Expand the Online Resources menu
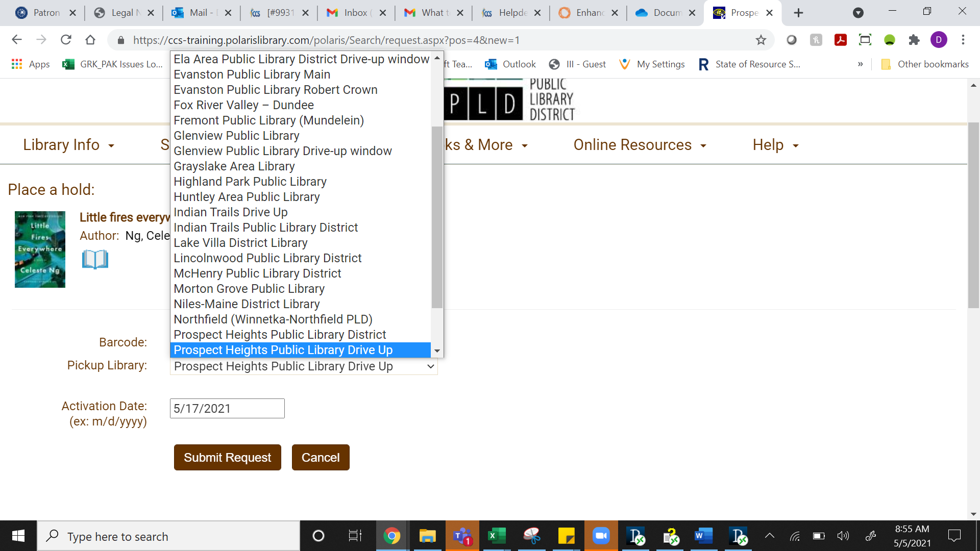 pos(640,145)
